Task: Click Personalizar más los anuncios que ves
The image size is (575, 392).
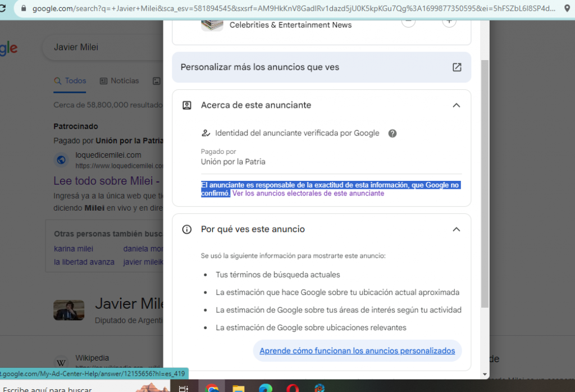Action: point(260,67)
